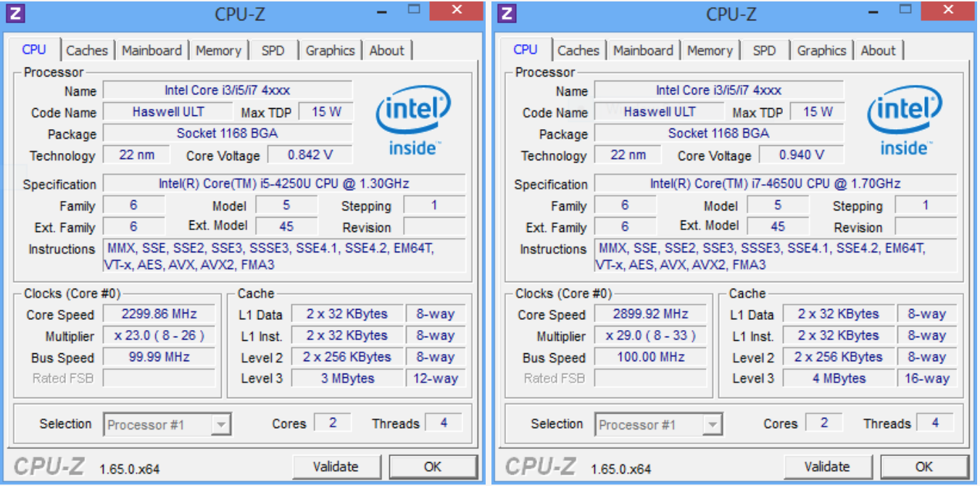The width and height of the screenshot is (980, 486).
Task: Switch to Memory tab in right window
Action: pyautogui.click(x=710, y=51)
